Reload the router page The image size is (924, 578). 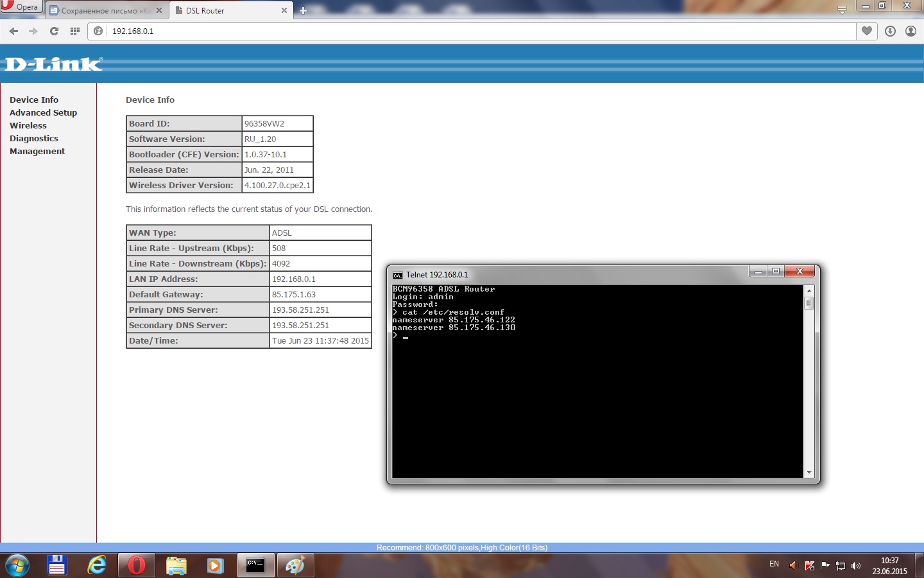point(54,31)
